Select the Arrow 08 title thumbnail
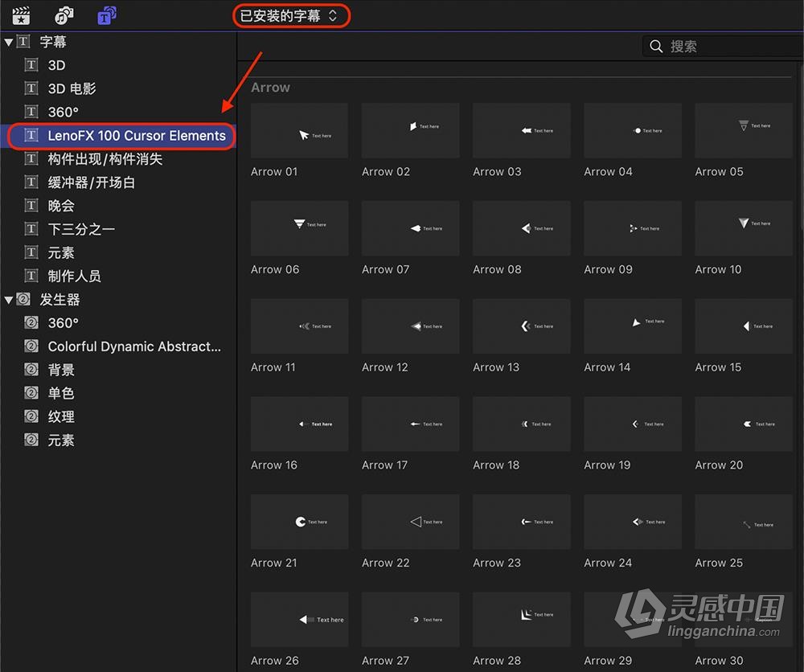Image resolution: width=804 pixels, height=672 pixels. (522, 228)
